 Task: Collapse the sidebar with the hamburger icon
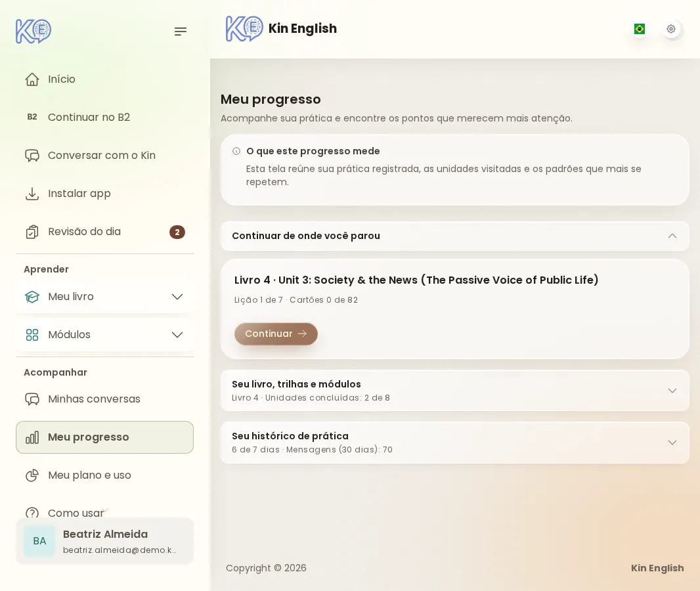click(181, 32)
